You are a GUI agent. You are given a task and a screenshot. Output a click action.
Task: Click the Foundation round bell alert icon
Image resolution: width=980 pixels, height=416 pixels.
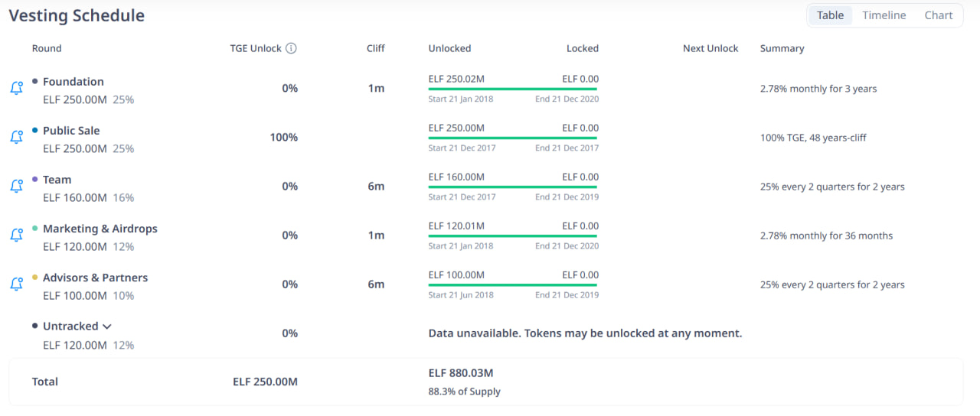point(16,89)
